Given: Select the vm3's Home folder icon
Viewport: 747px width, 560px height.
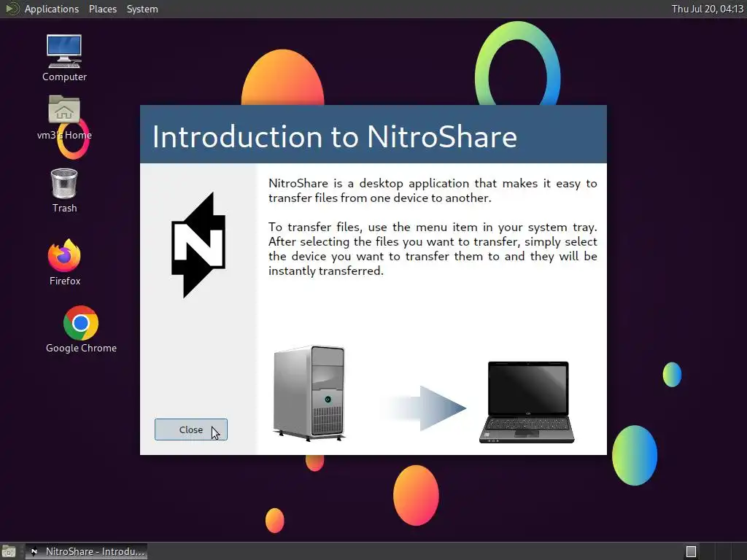Looking at the screenshot, I should pyautogui.click(x=64, y=117).
